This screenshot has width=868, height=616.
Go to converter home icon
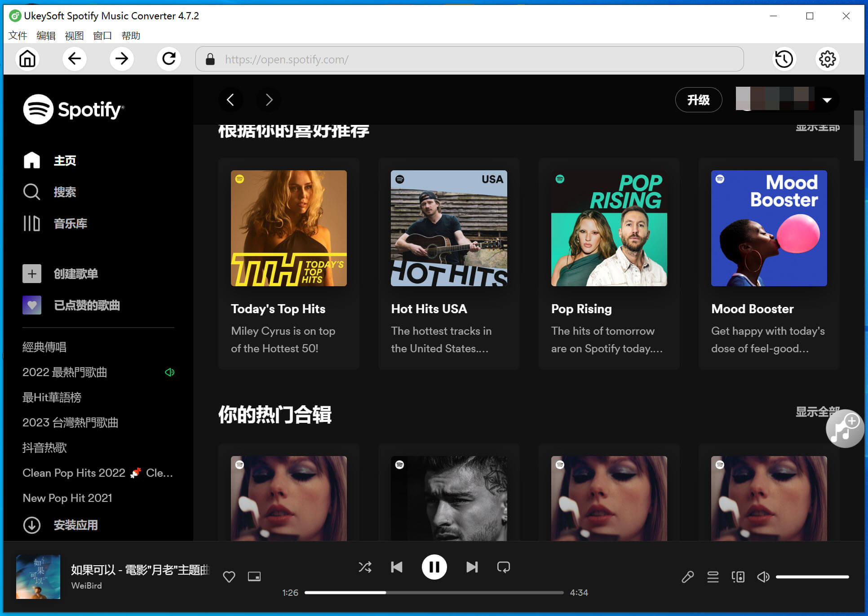click(27, 59)
